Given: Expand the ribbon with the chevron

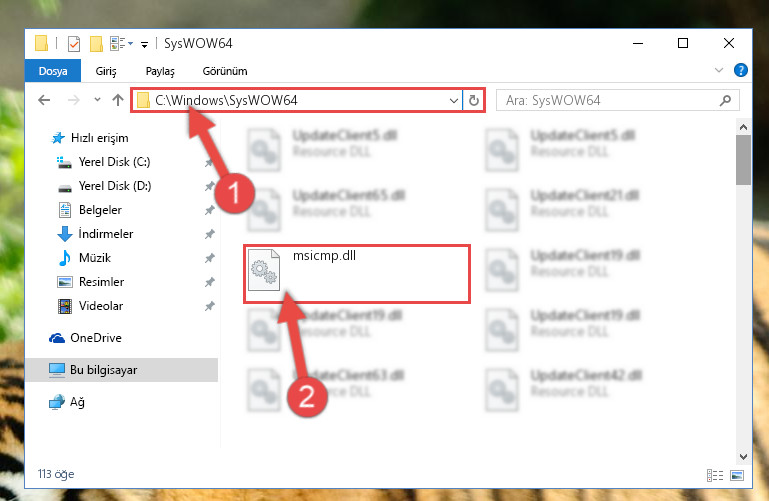Looking at the screenshot, I should 718,71.
